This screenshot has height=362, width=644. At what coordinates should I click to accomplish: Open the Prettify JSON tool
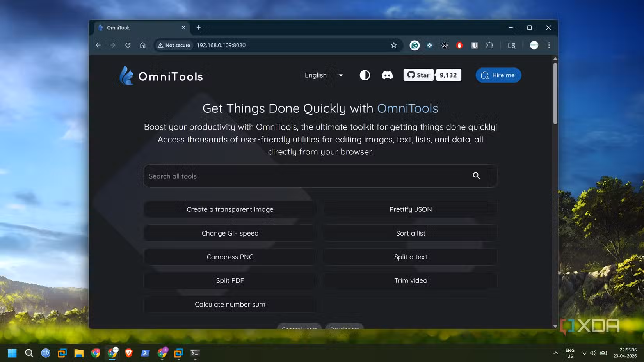pyautogui.click(x=411, y=209)
